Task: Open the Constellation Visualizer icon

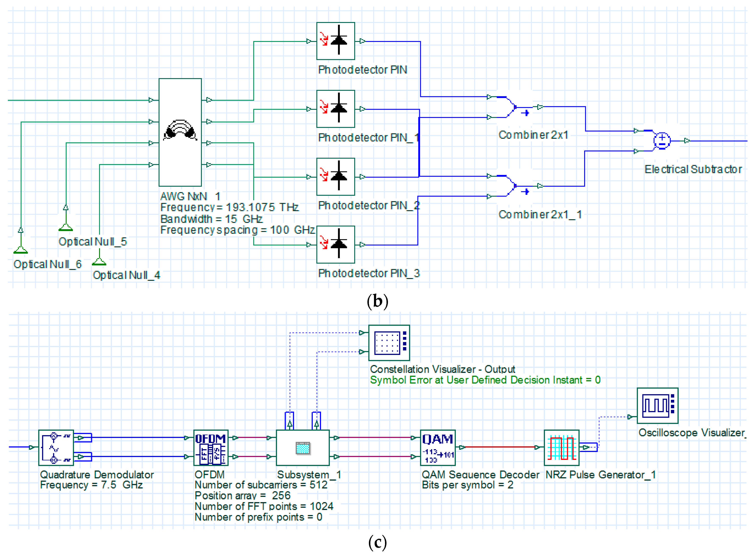Action: (389, 343)
